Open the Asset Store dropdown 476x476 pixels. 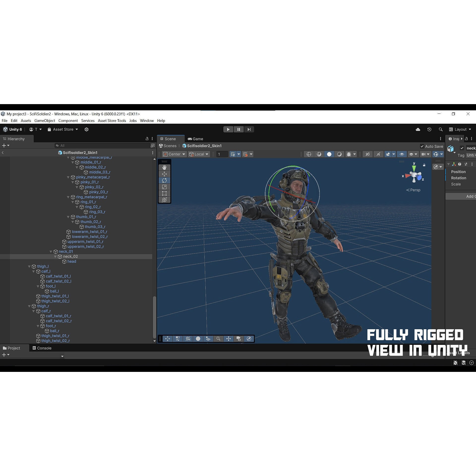63,129
